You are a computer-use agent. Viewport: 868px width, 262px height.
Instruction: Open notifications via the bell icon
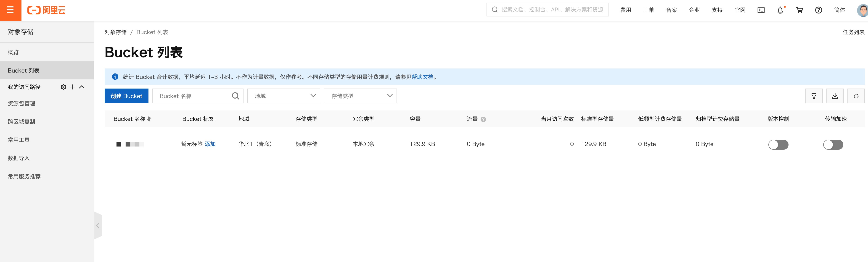point(780,10)
